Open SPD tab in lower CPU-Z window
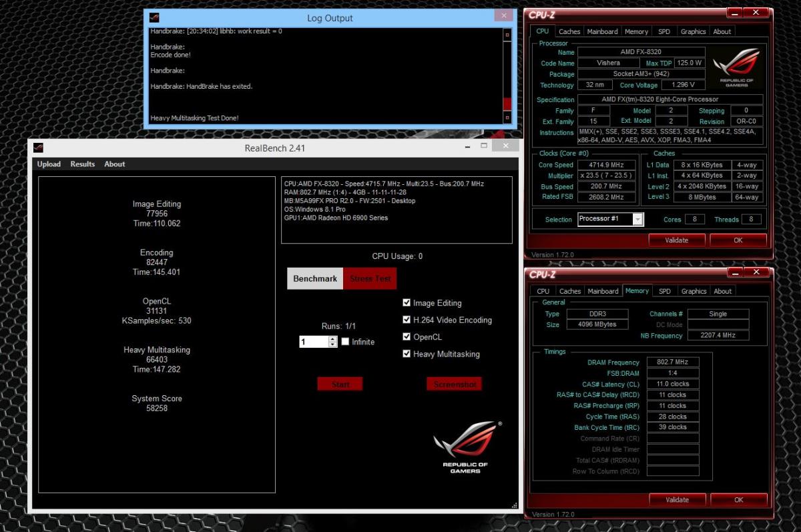The width and height of the screenshot is (801, 532). [x=665, y=291]
